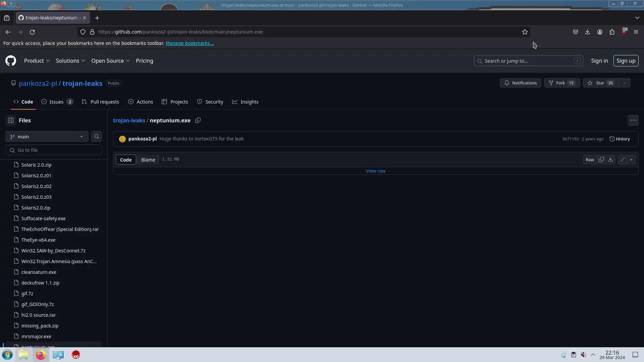Open the Issues tab
This screenshot has height=362, width=644.
tap(57, 102)
